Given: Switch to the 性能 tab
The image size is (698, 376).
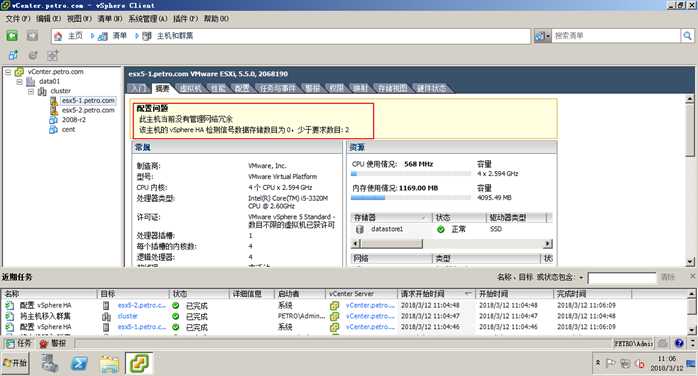Looking at the screenshot, I should [218, 89].
